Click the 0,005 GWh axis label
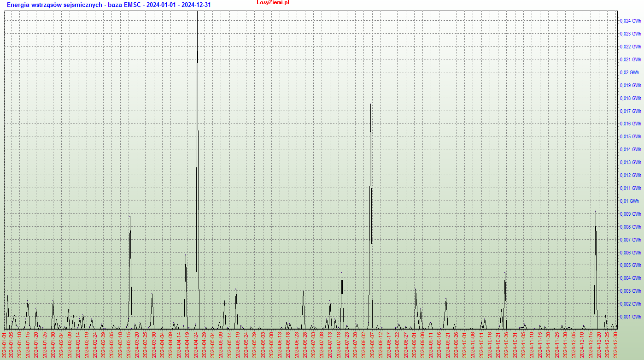Viewport: 644px width, 360px height. coord(630,266)
